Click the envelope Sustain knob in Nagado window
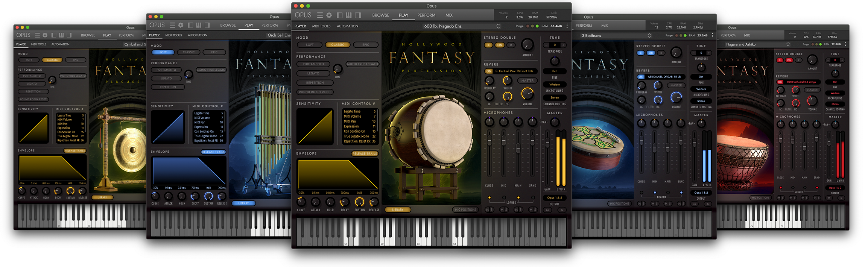 pyautogui.click(x=360, y=202)
